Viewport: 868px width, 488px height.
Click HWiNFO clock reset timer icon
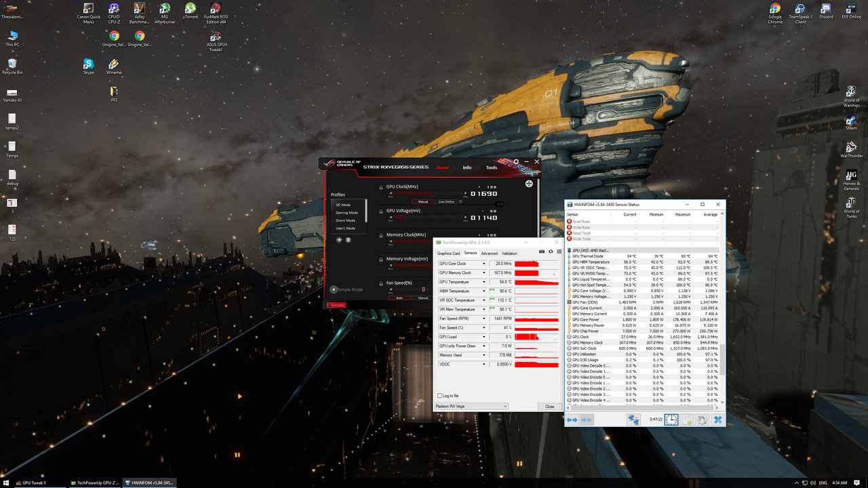671,420
